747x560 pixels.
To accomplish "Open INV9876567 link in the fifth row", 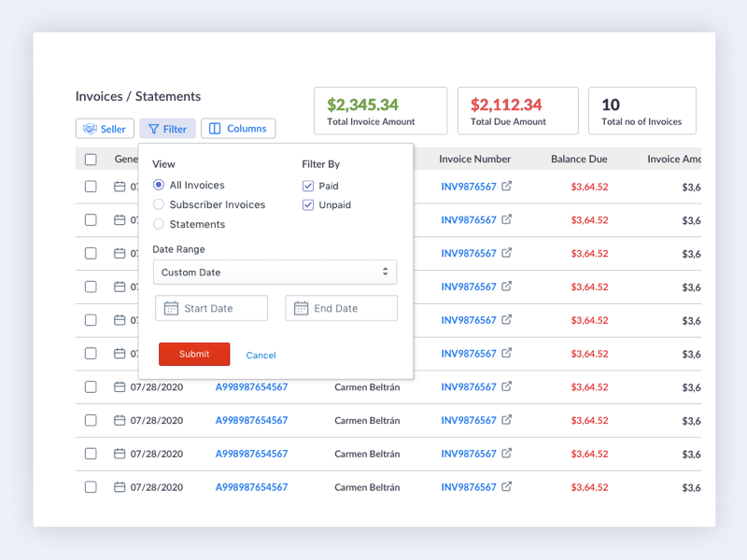I will point(469,320).
